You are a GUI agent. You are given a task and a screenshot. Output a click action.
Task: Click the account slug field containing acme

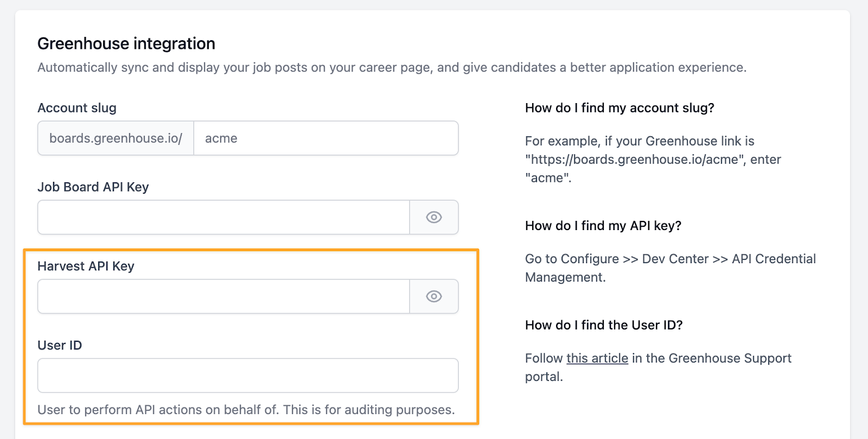click(x=326, y=138)
